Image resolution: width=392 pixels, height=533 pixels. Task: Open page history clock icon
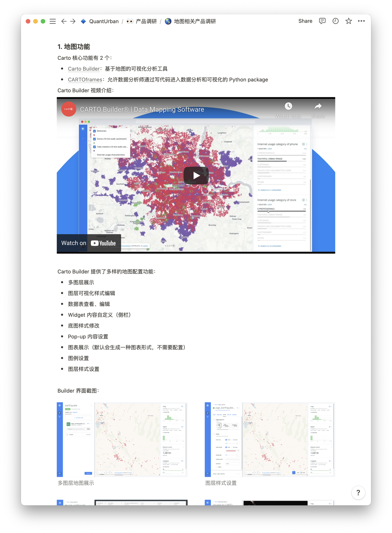click(336, 21)
